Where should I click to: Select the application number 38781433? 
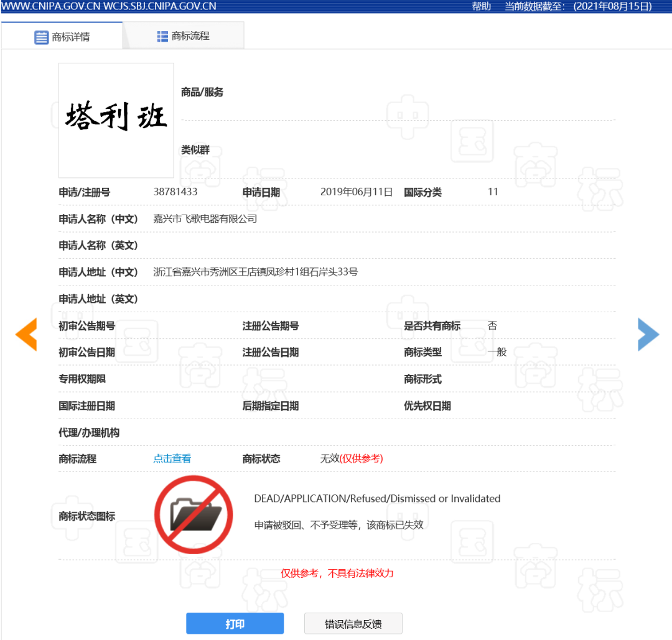[x=176, y=192]
